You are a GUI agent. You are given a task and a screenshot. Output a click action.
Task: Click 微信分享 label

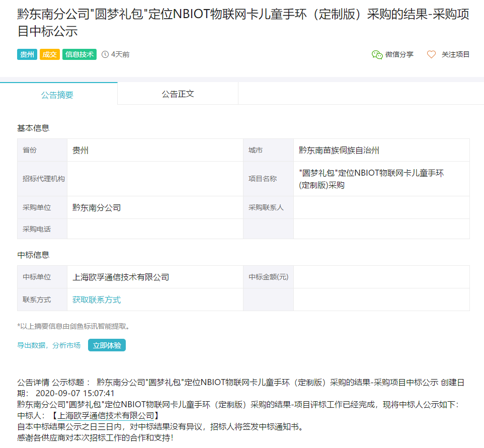click(399, 55)
